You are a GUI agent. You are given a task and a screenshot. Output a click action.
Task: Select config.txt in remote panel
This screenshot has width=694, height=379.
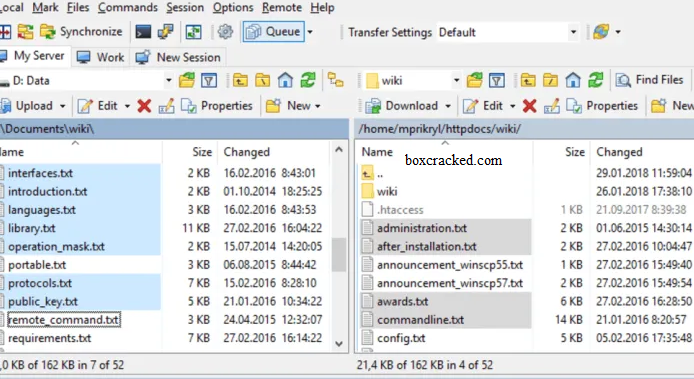(401, 338)
